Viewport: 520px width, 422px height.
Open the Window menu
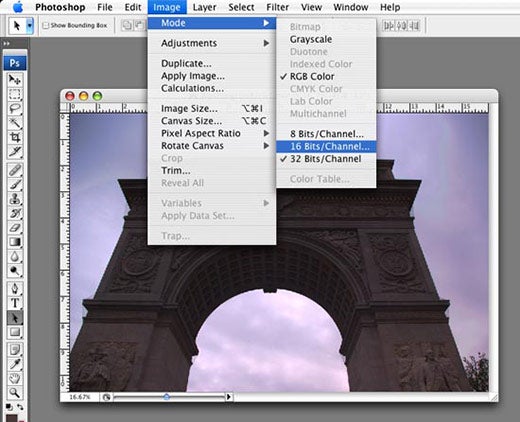click(351, 7)
